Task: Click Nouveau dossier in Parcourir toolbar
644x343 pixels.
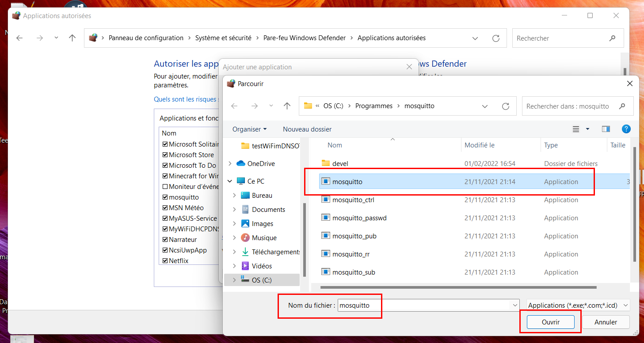Action: tap(307, 129)
